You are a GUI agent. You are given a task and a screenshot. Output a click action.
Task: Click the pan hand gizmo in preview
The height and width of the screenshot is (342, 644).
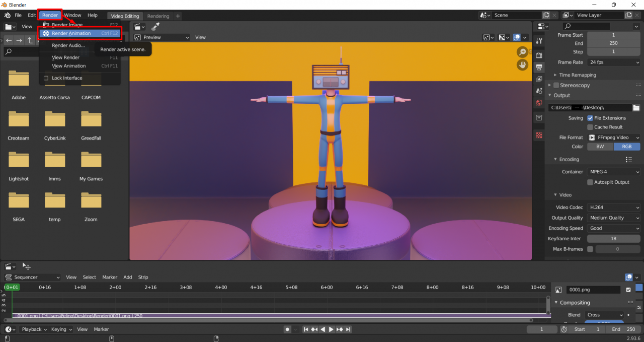coord(523,65)
